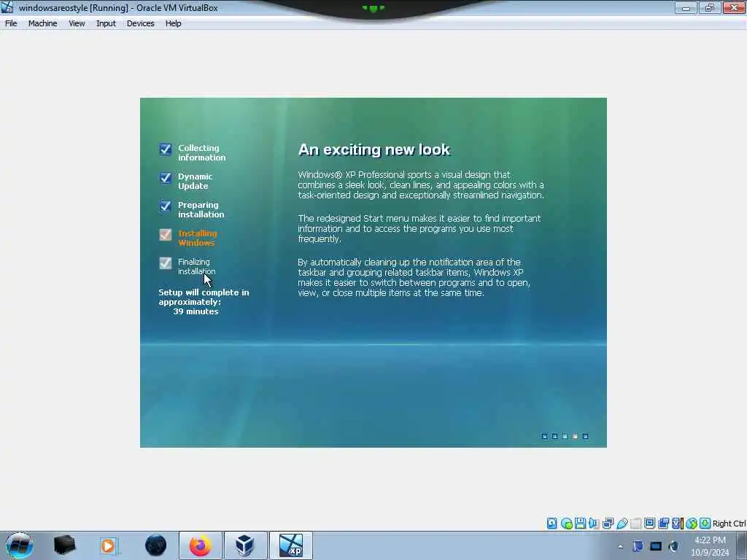Close the VirtualBox VM window
Image resolution: width=747 pixels, height=560 pixels.
tap(734, 7)
